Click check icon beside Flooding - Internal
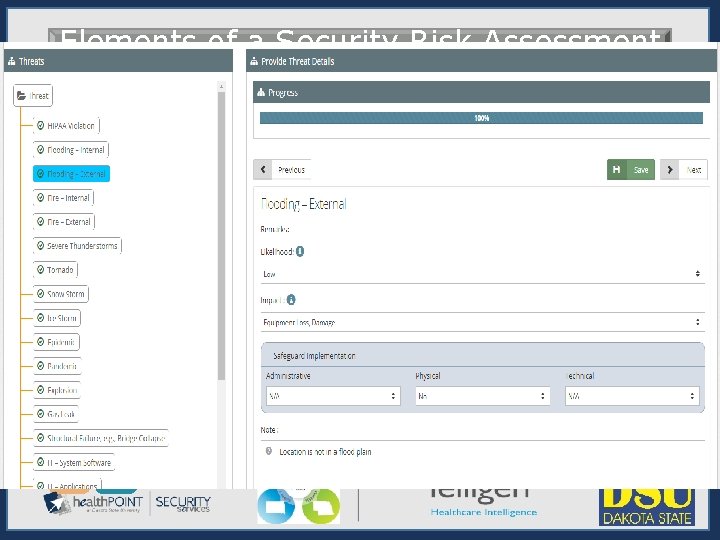 click(x=40, y=150)
